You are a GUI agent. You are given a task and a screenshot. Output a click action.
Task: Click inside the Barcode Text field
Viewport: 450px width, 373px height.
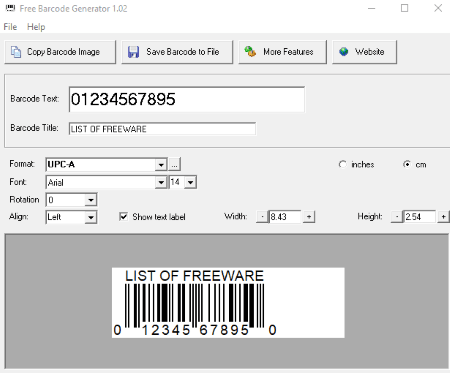click(187, 99)
